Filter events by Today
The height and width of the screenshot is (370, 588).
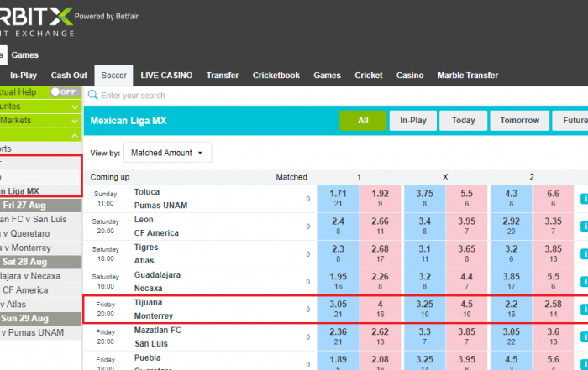point(463,121)
